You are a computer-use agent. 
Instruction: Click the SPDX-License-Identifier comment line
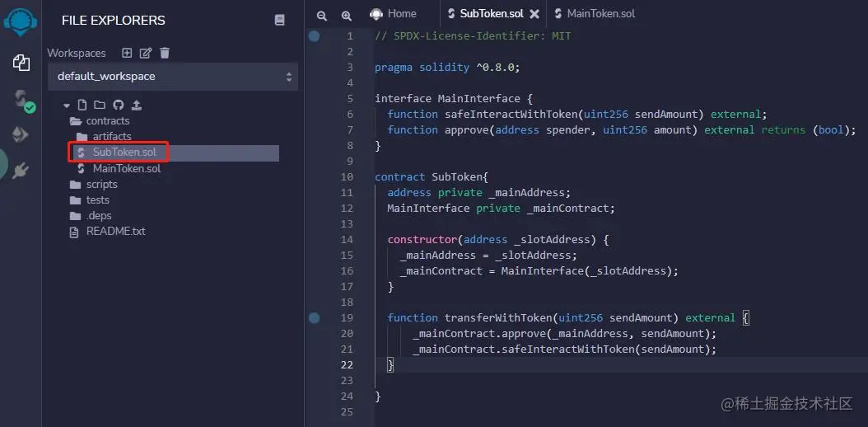coord(473,36)
